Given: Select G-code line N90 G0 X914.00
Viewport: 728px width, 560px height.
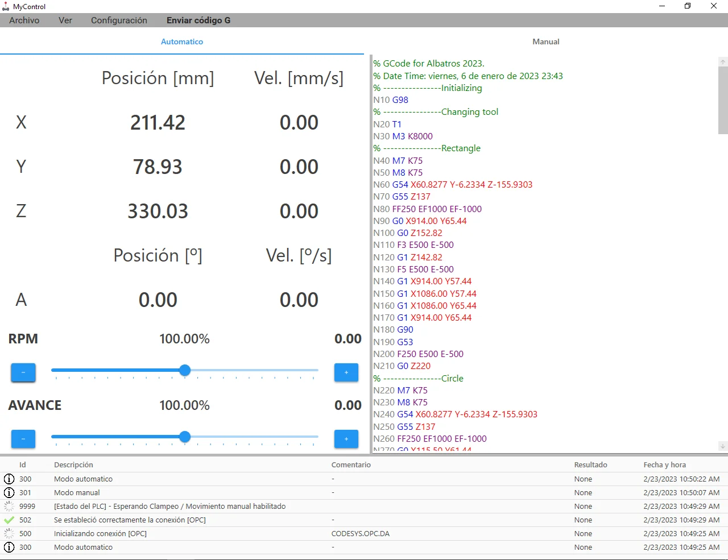Looking at the screenshot, I should 420,221.
